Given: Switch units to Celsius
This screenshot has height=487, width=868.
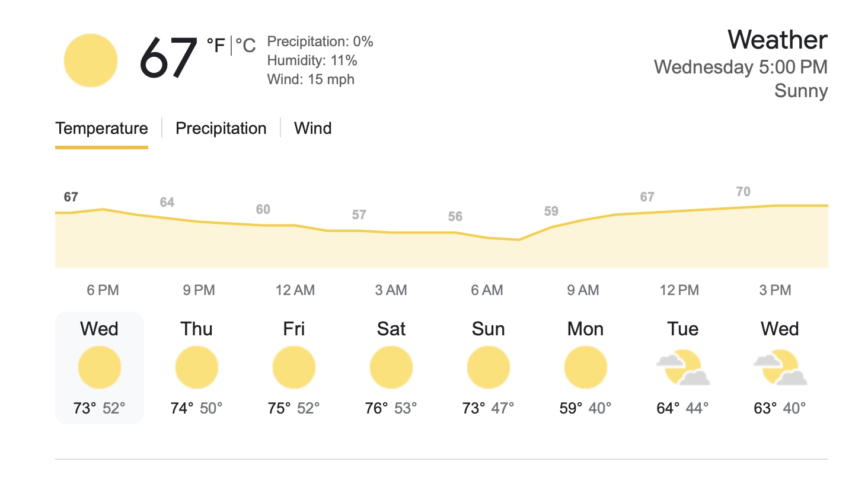Looking at the screenshot, I should click(x=246, y=46).
